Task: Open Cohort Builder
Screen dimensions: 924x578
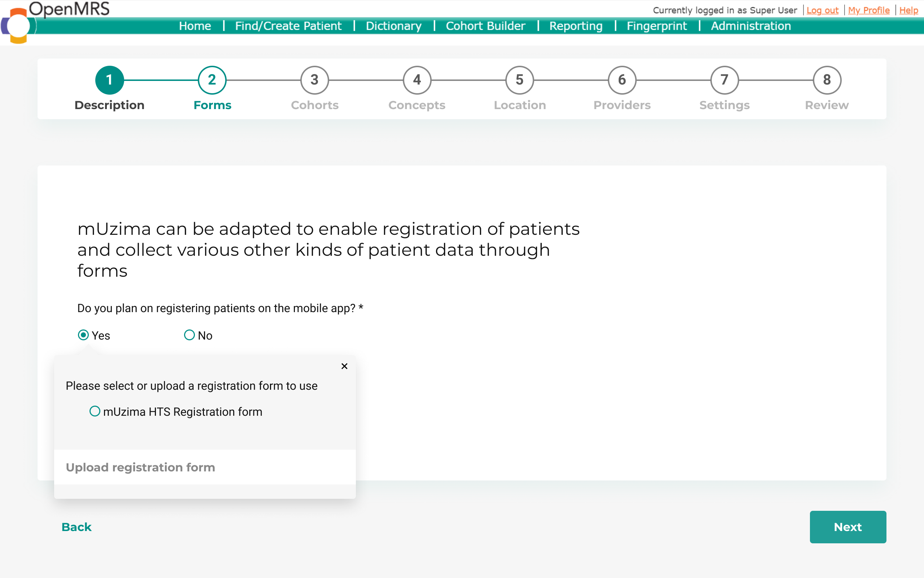Action: 485,26
